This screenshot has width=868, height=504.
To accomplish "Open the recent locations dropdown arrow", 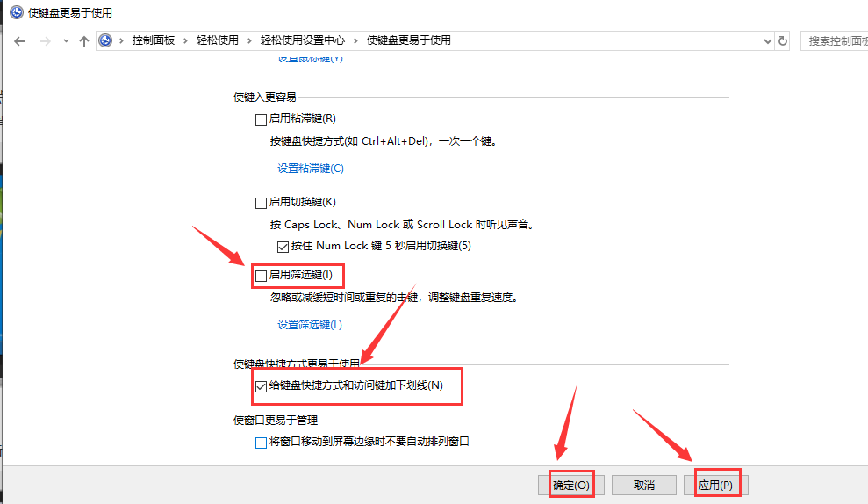I will (66, 41).
